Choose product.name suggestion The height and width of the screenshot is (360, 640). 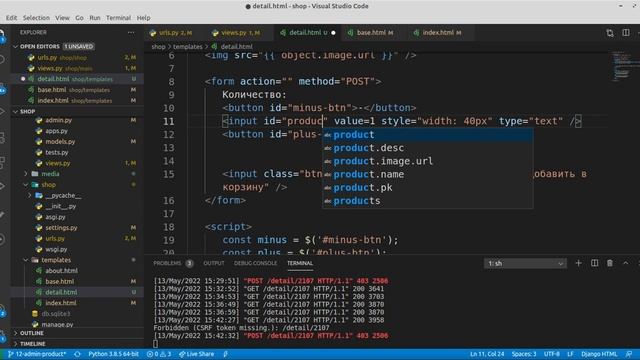pos(428,174)
